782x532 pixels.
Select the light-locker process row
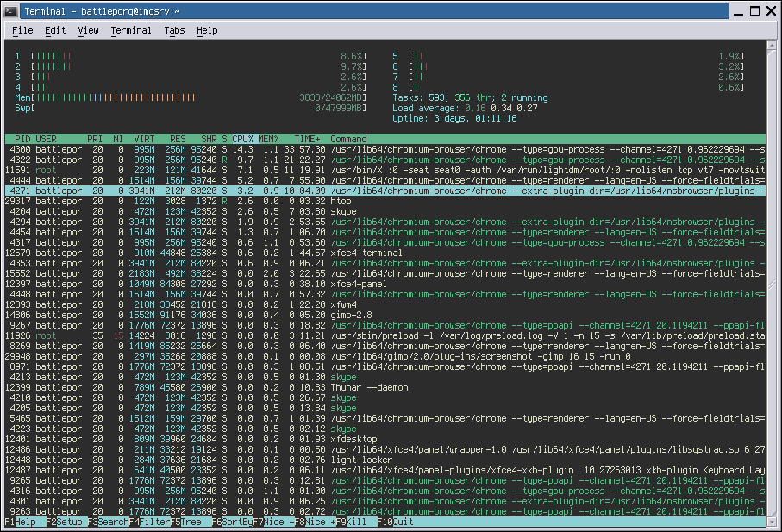[385, 460]
